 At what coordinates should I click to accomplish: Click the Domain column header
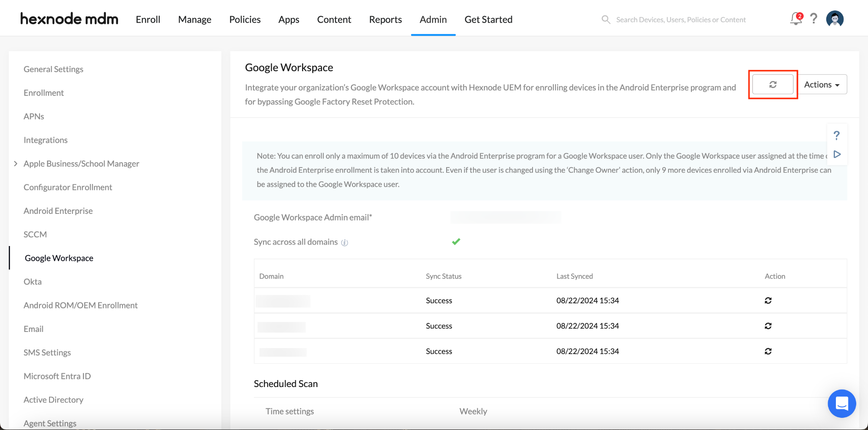click(x=271, y=276)
